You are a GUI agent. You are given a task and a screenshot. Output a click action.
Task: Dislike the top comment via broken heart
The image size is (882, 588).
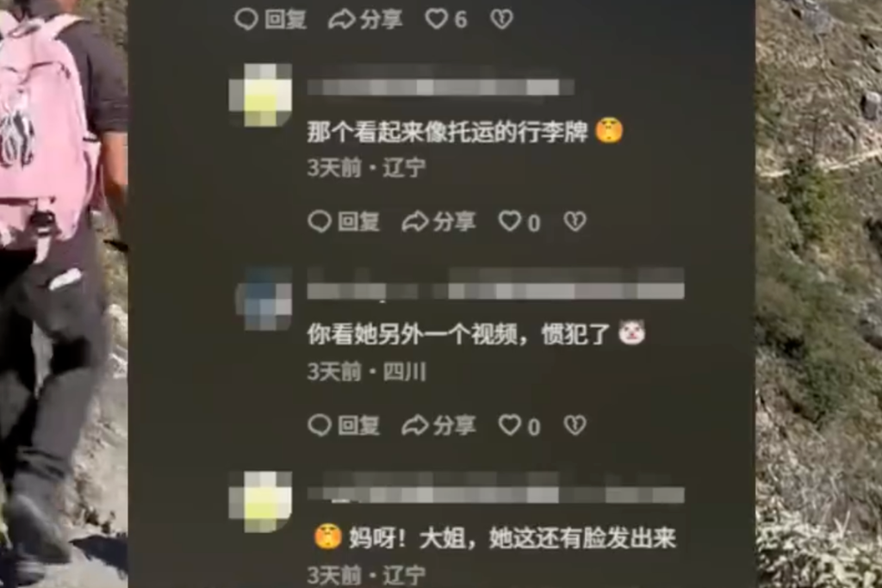pos(502,20)
